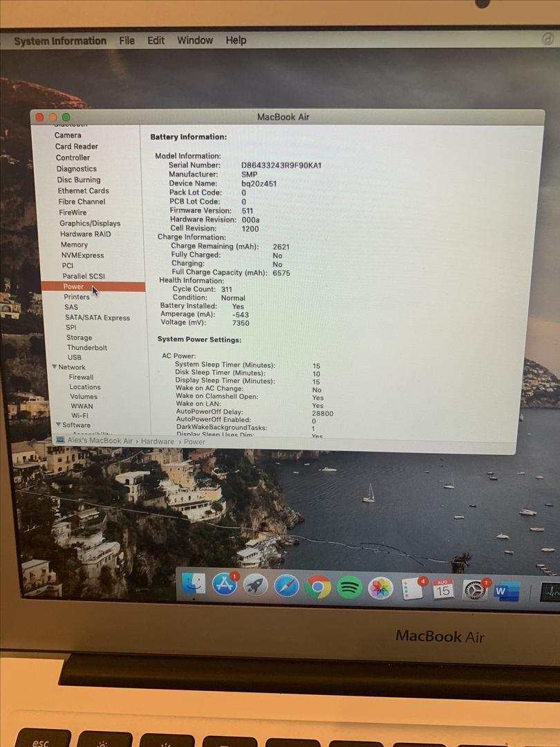Open System Preferences from the Dock
This screenshot has width=560, height=747.
click(475, 591)
